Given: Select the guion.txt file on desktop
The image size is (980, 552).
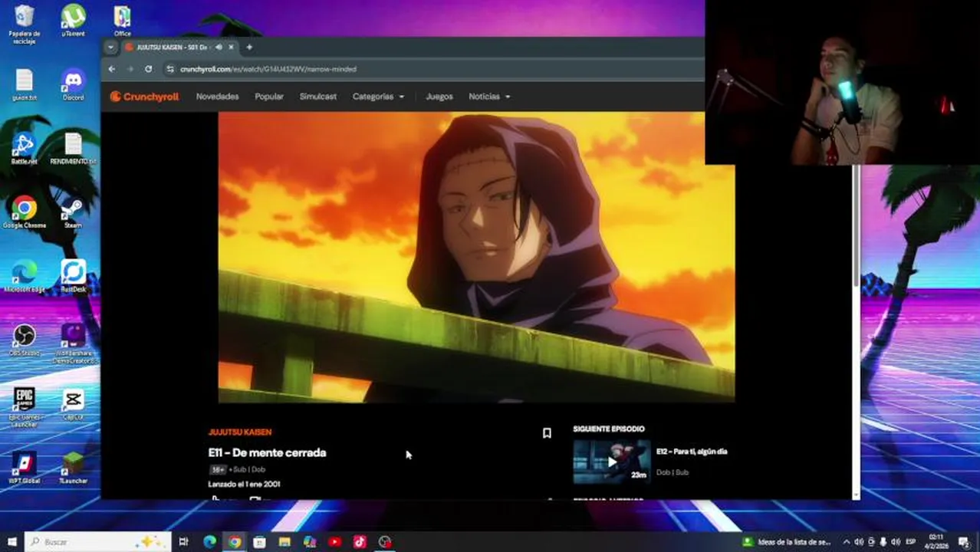Looking at the screenshot, I should pyautogui.click(x=25, y=85).
